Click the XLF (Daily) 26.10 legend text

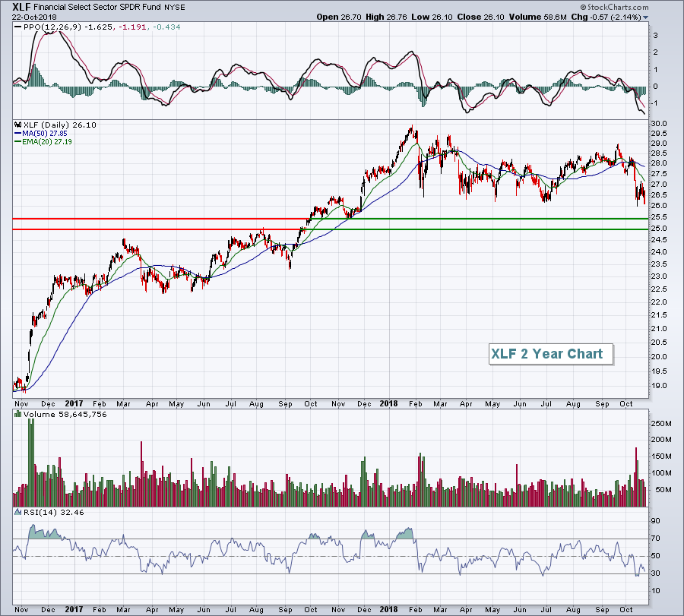[60, 125]
